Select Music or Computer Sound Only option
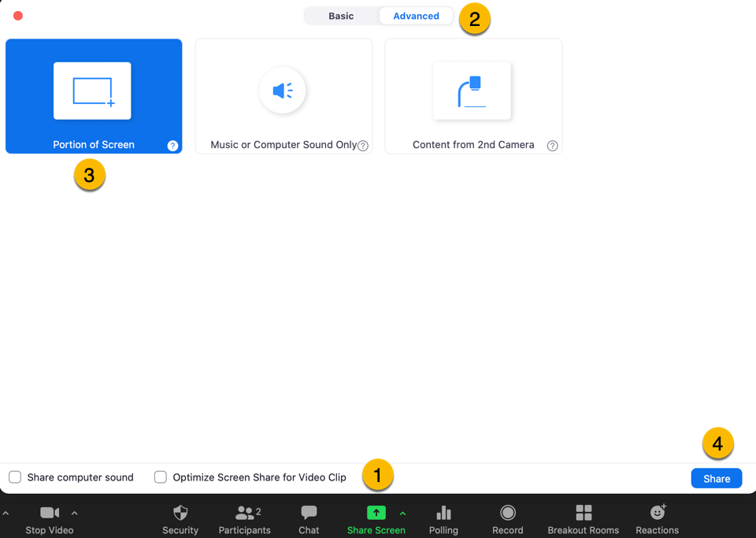The width and height of the screenshot is (756, 538). click(x=283, y=96)
